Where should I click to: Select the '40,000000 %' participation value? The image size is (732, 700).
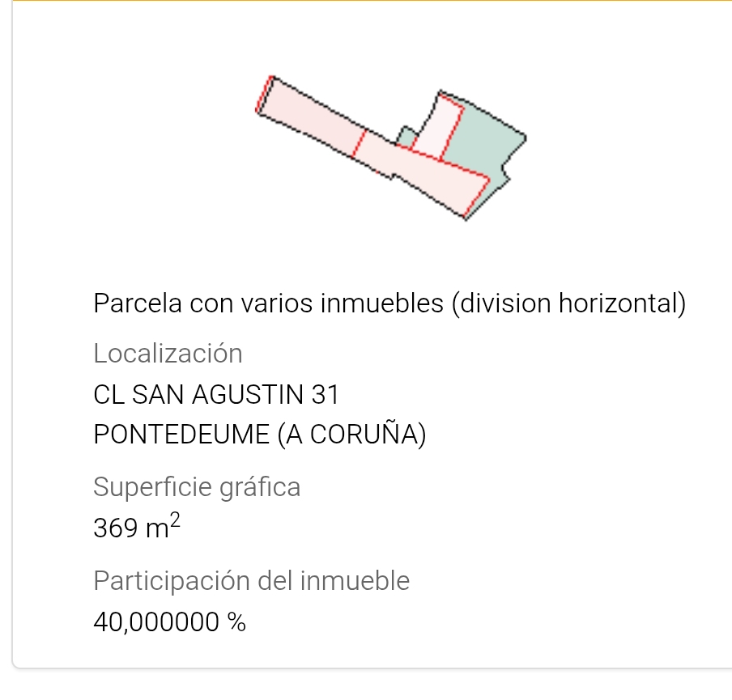click(x=170, y=622)
